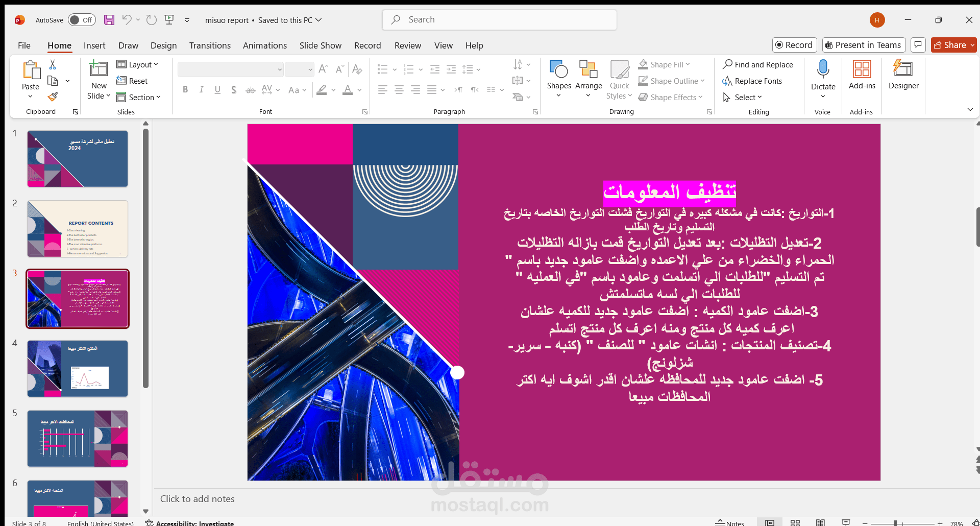This screenshot has width=980, height=526.
Task: Align text right in Paragraph group
Action: 416,90
